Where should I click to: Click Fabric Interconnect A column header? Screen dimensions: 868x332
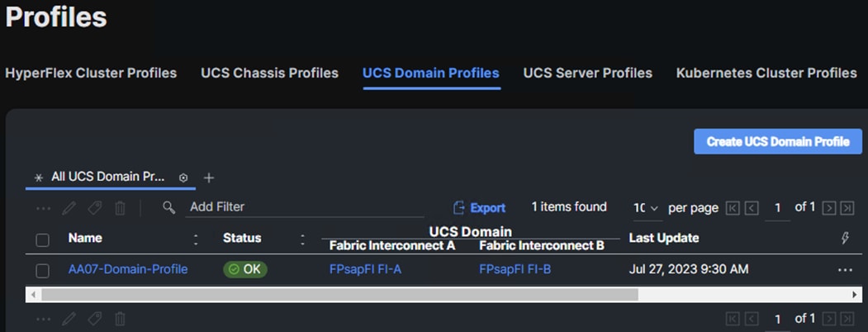[x=392, y=245]
